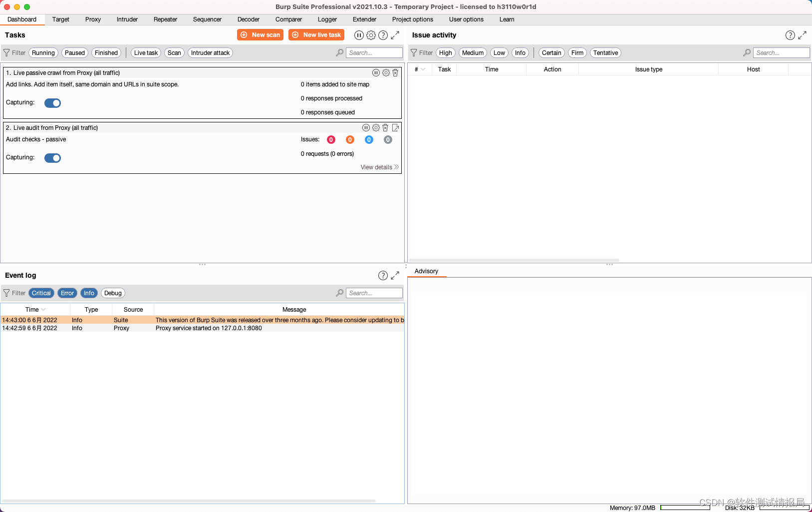The image size is (812, 512).
Task: Click the Disk usage progress bar
Action: click(x=785, y=508)
